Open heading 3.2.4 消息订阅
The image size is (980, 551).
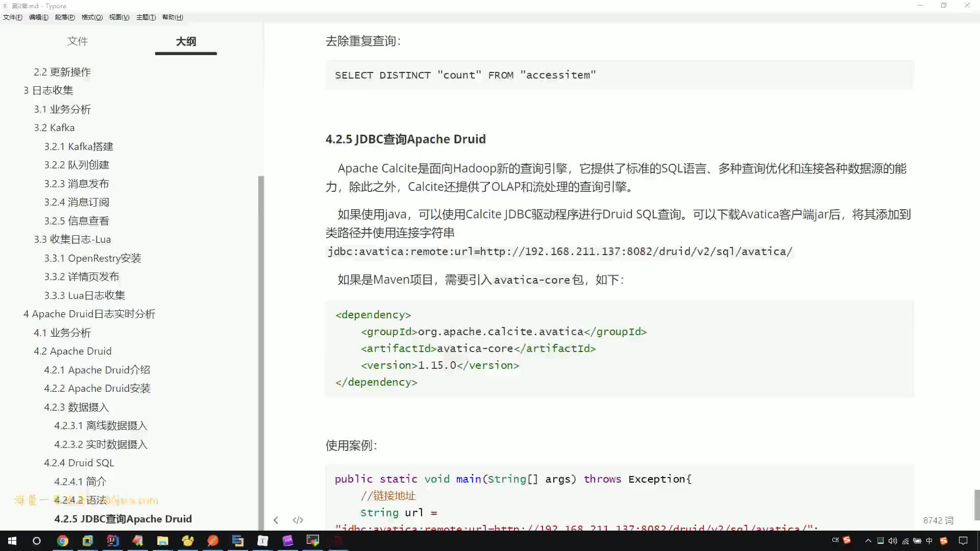(77, 202)
